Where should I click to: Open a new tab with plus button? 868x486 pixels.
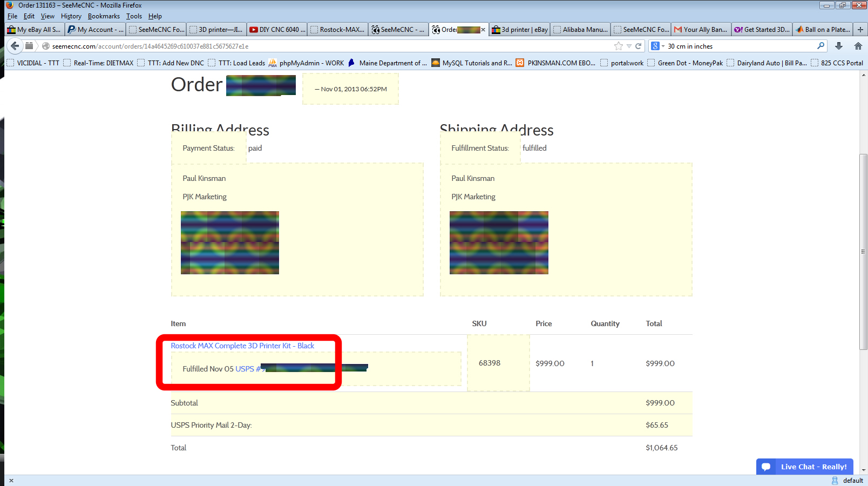pyautogui.click(x=860, y=29)
